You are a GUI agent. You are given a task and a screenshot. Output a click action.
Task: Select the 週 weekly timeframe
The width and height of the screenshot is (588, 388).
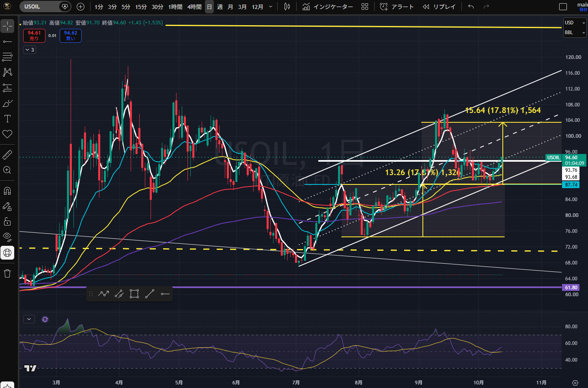pyautogui.click(x=220, y=7)
